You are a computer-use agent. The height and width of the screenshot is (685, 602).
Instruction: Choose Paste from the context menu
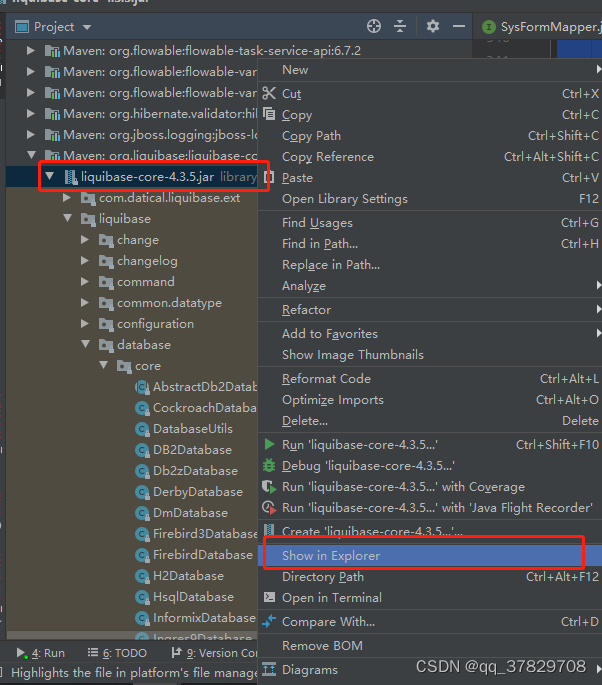[x=430, y=177]
